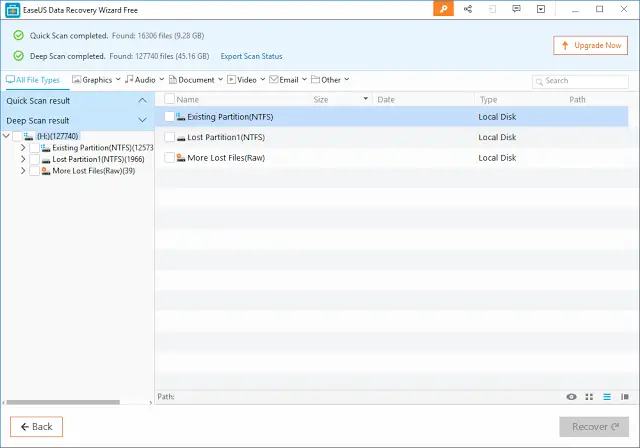Screen dimensions: 640x448
Task: Open the Audio filter dropdown arrow
Action: [162, 79]
